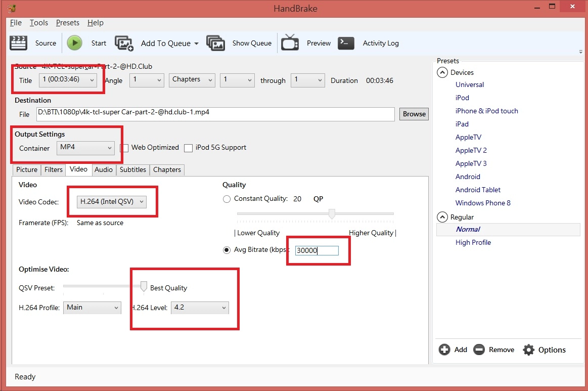Select the Universal preset
Screen dimensions: 588x391
(470, 85)
